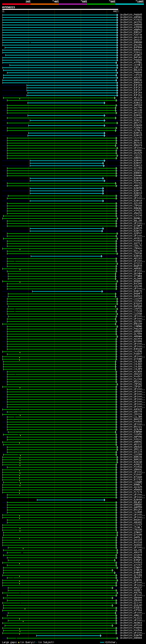Click the cyan bar of hit UniRef100_B2WV15
The height and width of the screenshot is (644, 146).
point(66,135)
